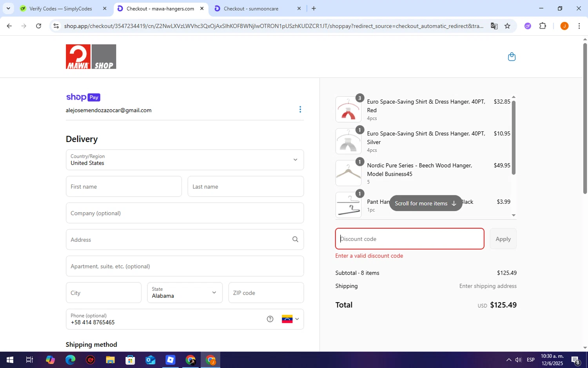Image resolution: width=588 pixels, height=368 pixels.
Task: Open the browser extensions puzzle icon
Action: (543, 26)
